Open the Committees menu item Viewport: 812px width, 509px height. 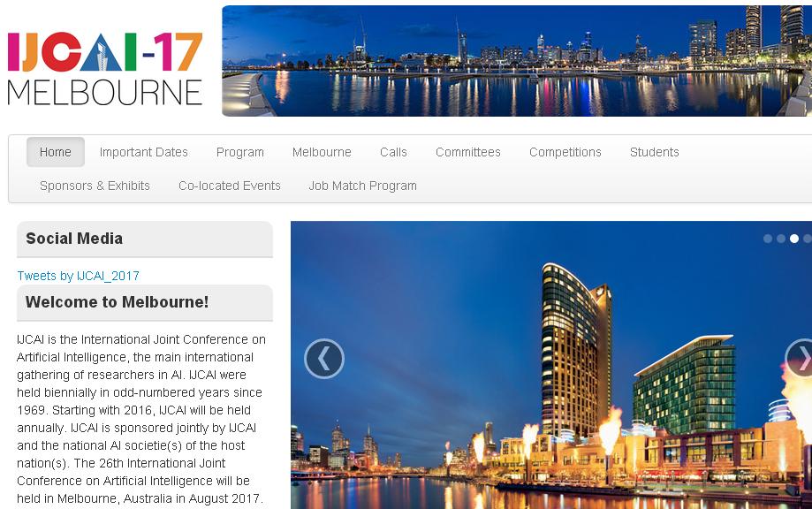[468, 152]
